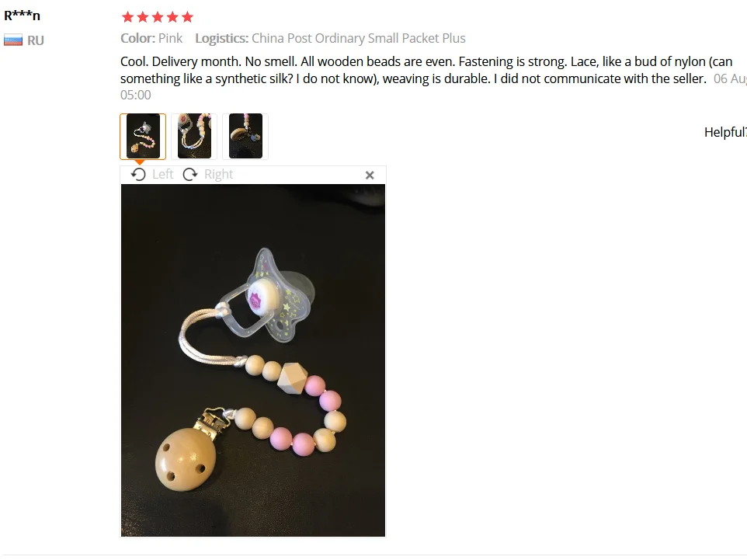This screenshot has height=560, width=747.
Task: Click the second red rating star
Action: coord(142,17)
